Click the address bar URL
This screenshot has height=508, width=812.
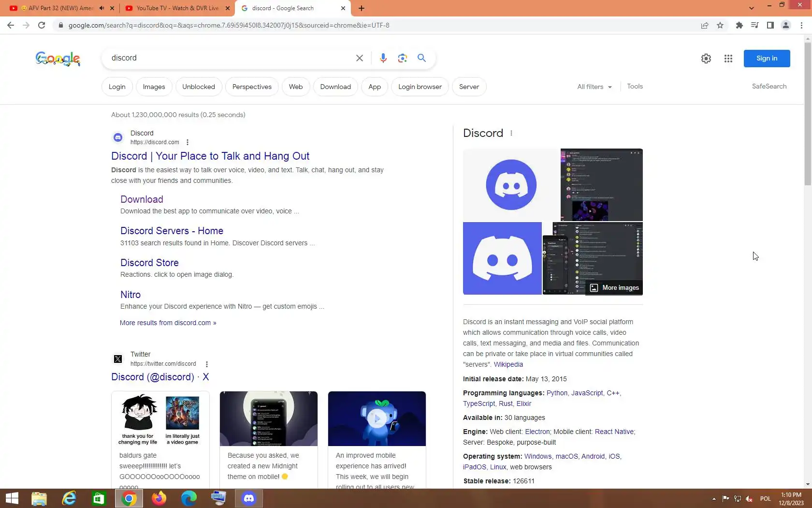[229, 25]
